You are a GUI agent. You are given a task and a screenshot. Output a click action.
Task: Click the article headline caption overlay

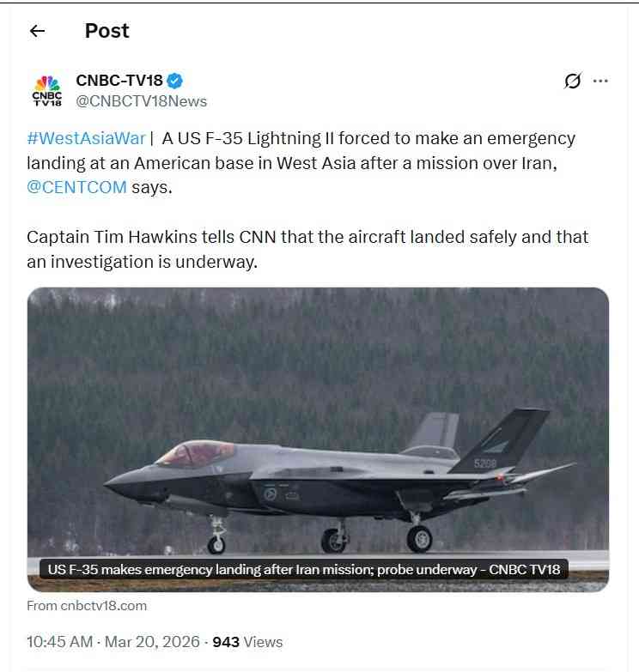point(304,569)
